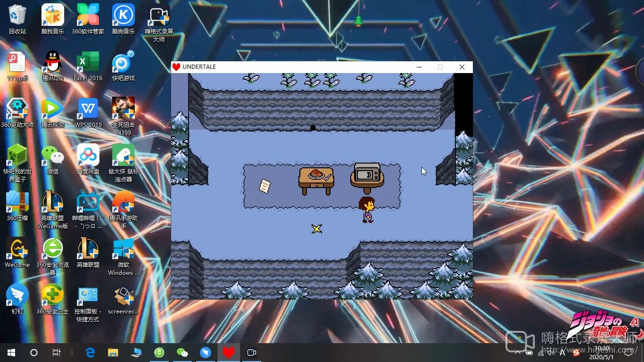Select the plain 英雄联盟 desktop icon
The image size is (644, 362).
coord(88,253)
